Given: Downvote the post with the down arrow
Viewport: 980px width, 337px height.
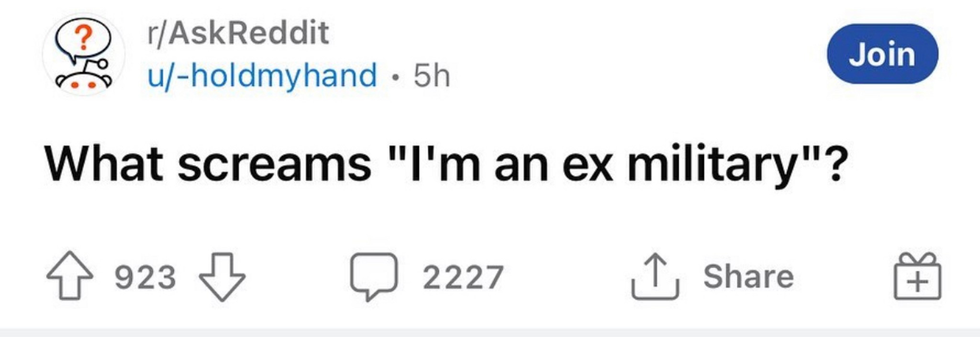Looking at the screenshot, I should point(222,277).
